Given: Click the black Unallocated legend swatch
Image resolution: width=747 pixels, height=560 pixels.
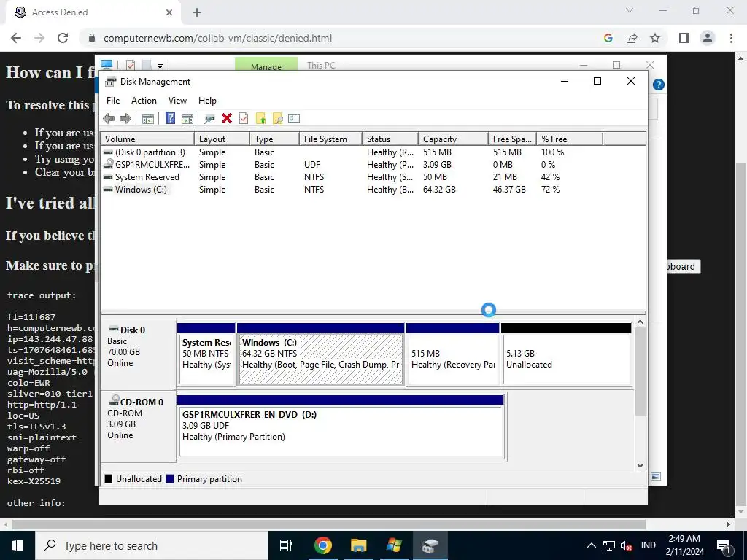Looking at the screenshot, I should [x=109, y=479].
